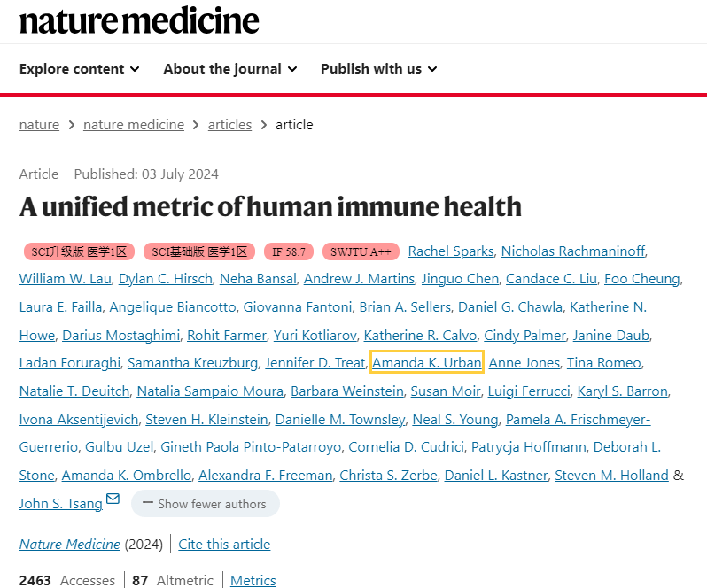The width and height of the screenshot is (707, 588).
Task: Navigate to nature medicine breadcrumb
Action: [x=134, y=125]
